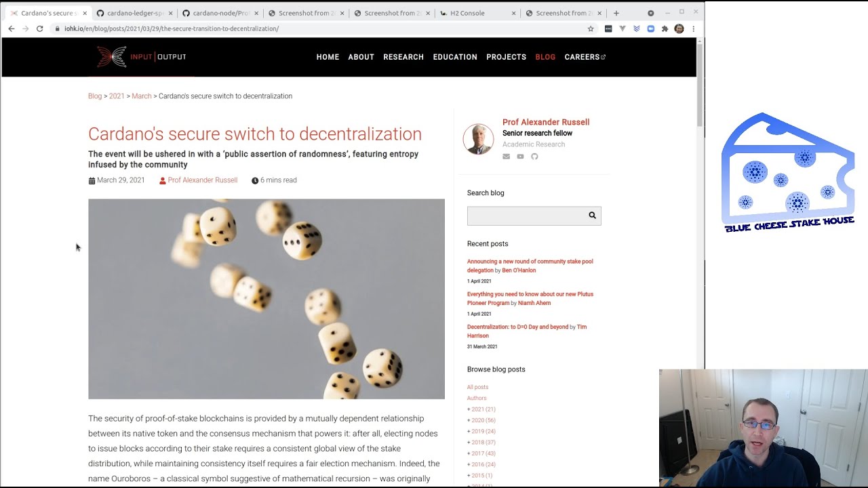This screenshot has width=868, height=488.
Task: Expand the 2018 (37) blog posts year
Action: (481, 443)
